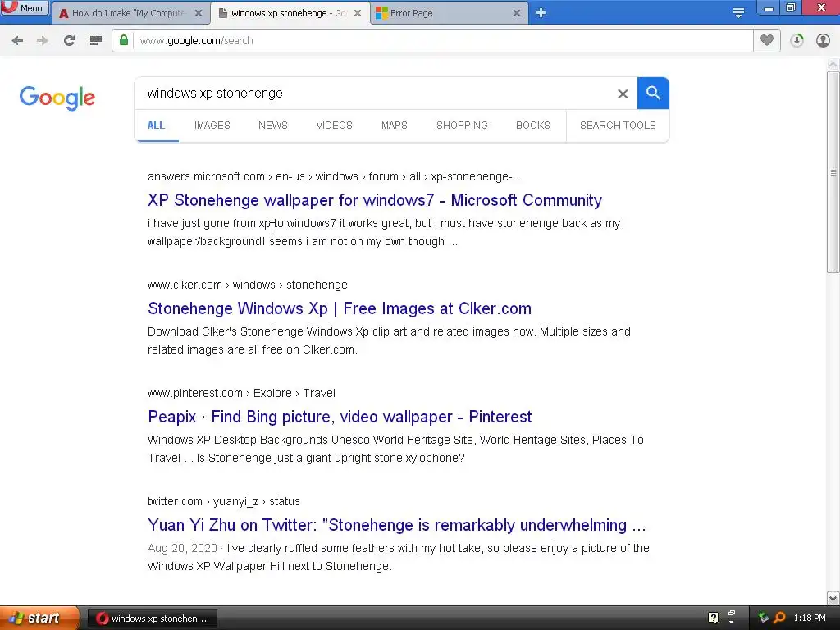840x630 pixels.
Task: Click scrollbar up arrow
Action: pos(833,64)
